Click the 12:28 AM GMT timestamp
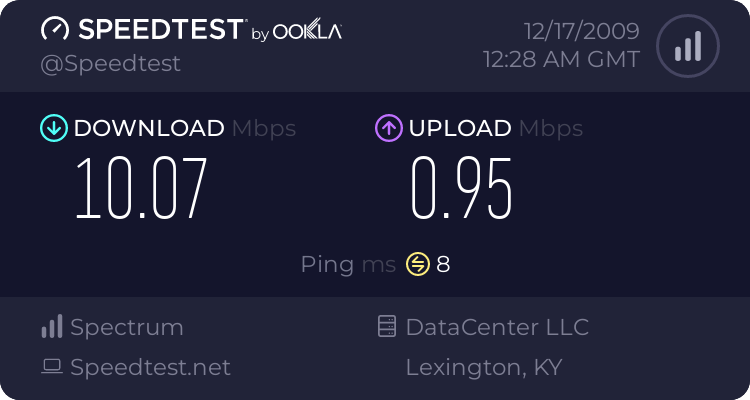 click(x=561, y=60)
